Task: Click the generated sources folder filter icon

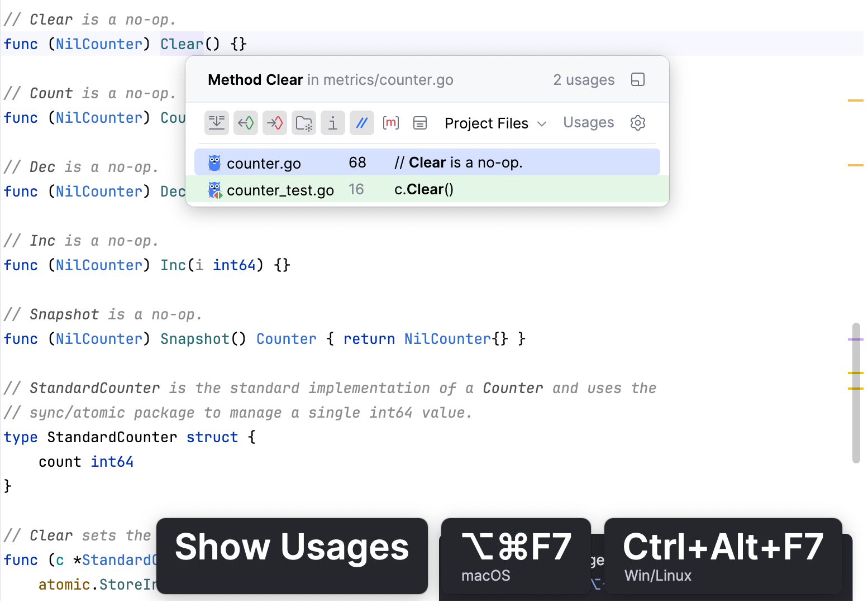Action: coord(304,123)
